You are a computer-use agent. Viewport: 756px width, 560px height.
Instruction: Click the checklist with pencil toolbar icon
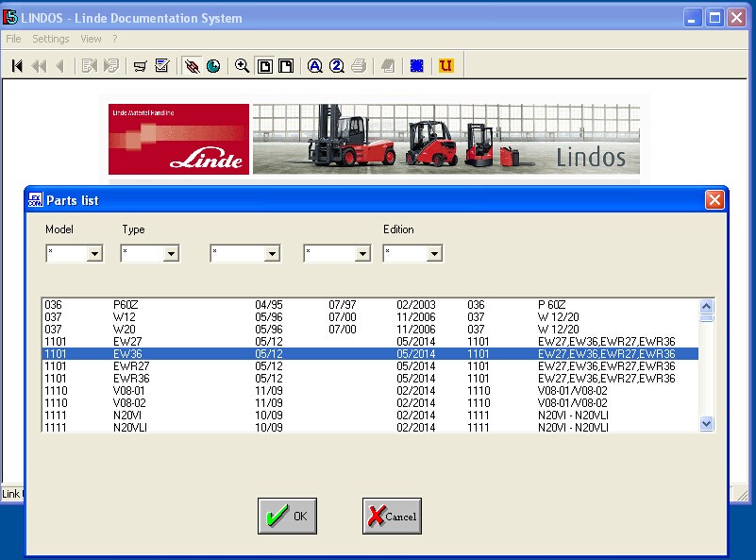click(162, 65)
